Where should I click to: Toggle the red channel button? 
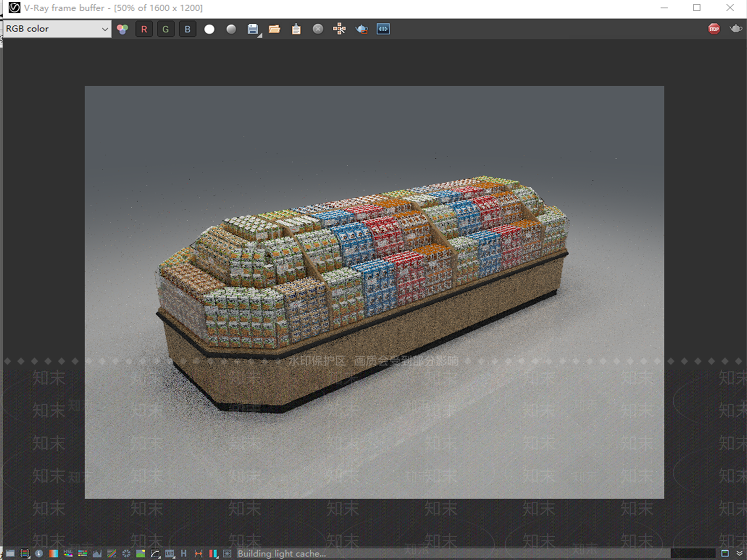(144, 29)
